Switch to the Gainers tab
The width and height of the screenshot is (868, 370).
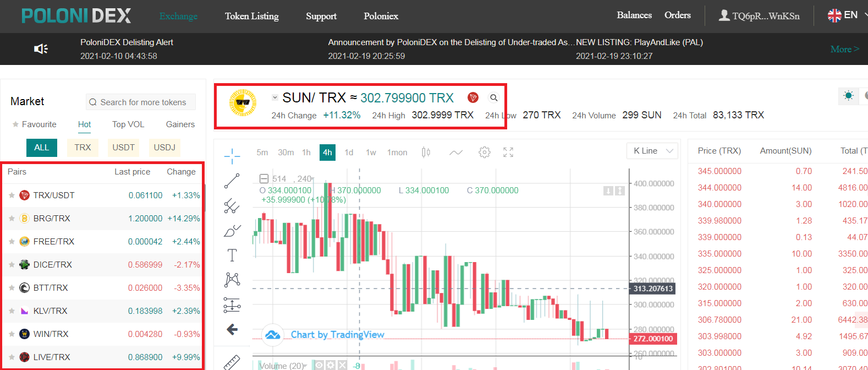pos(180,124)
